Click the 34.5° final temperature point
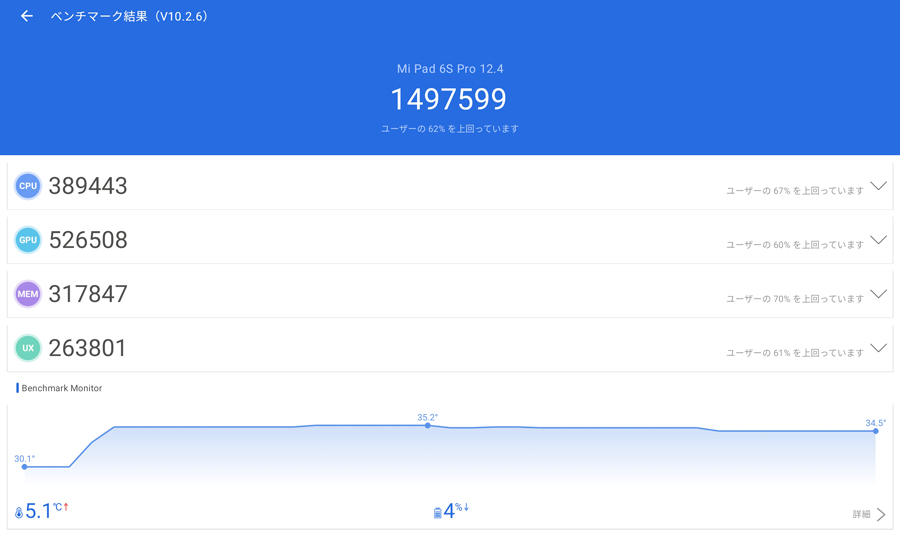Viewport: 900px width, 534px height. [875, 431]
